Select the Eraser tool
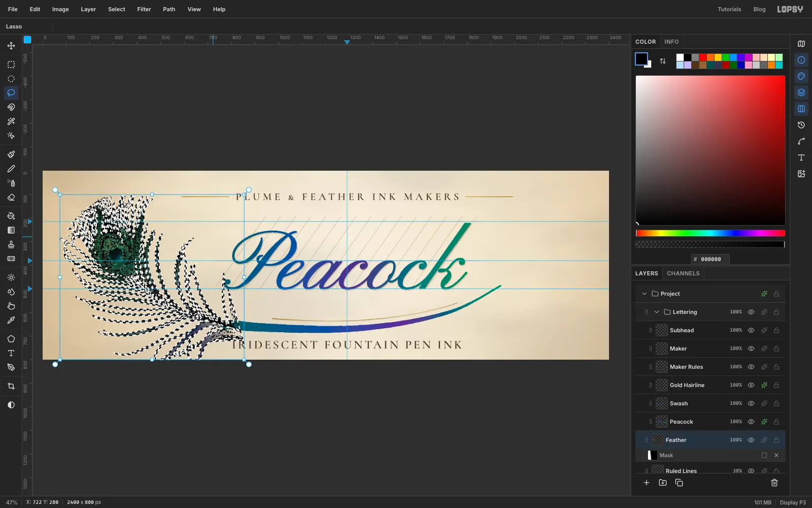The height and width of the screenshot is (508, 812). point(11,197)
